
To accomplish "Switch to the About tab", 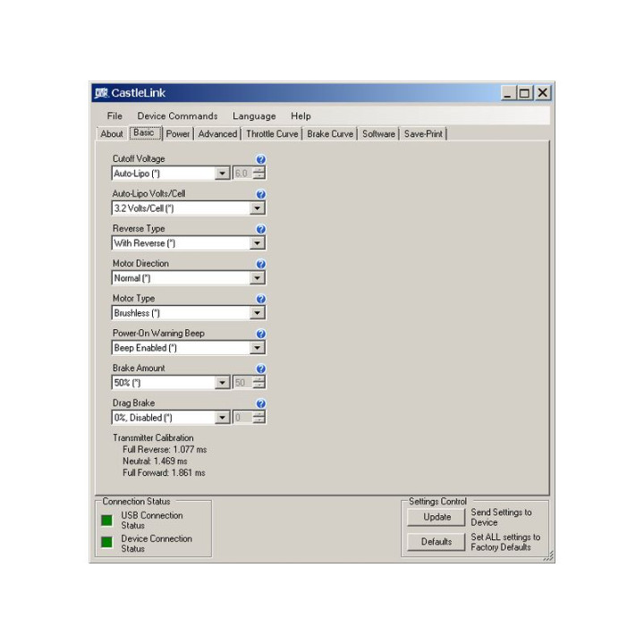I will point(112,134).
